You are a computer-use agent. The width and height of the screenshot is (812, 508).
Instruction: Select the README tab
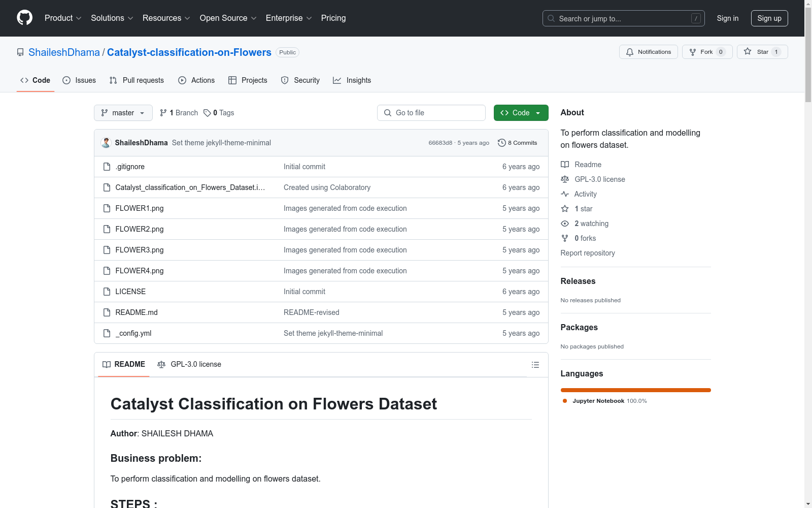pyautogui.click(x=124, y=364)
